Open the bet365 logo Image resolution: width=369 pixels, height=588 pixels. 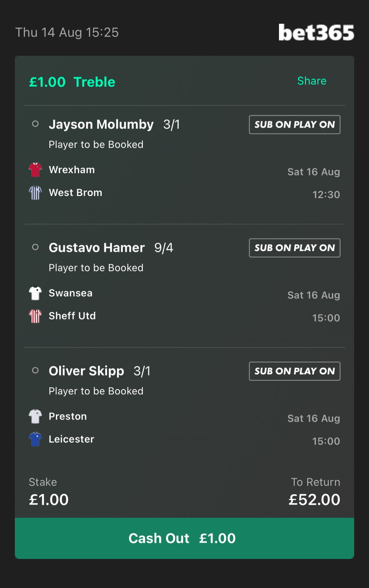[316, 32]
